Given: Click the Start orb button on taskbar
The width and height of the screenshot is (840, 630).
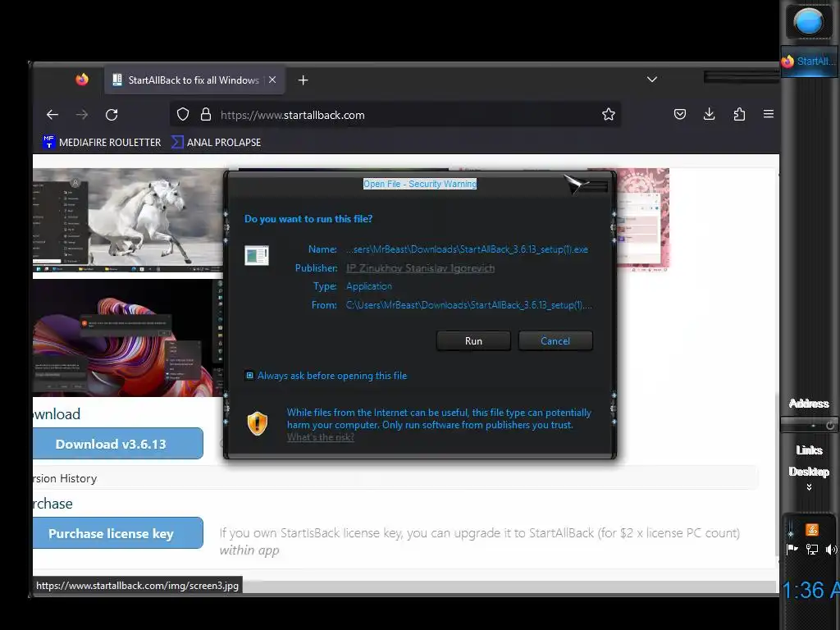Looking at the screenshot, I should click(x=808, y=22).
